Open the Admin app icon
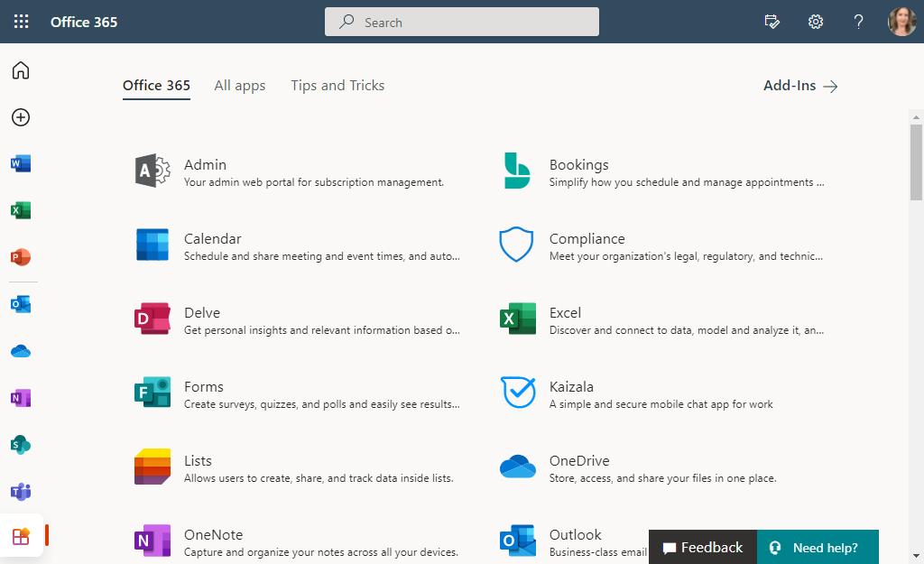 [152, 171]
